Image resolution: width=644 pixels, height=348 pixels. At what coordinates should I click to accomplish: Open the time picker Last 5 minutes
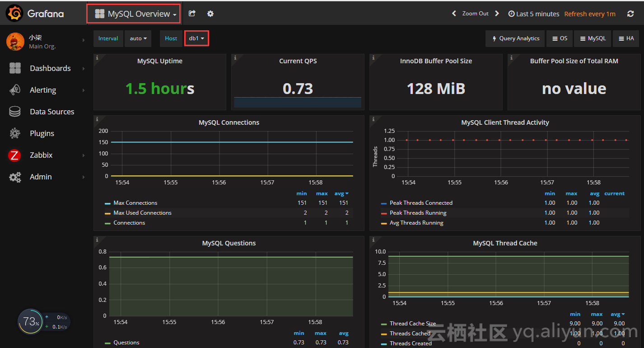pyautogui.click(x=534, y=14)
